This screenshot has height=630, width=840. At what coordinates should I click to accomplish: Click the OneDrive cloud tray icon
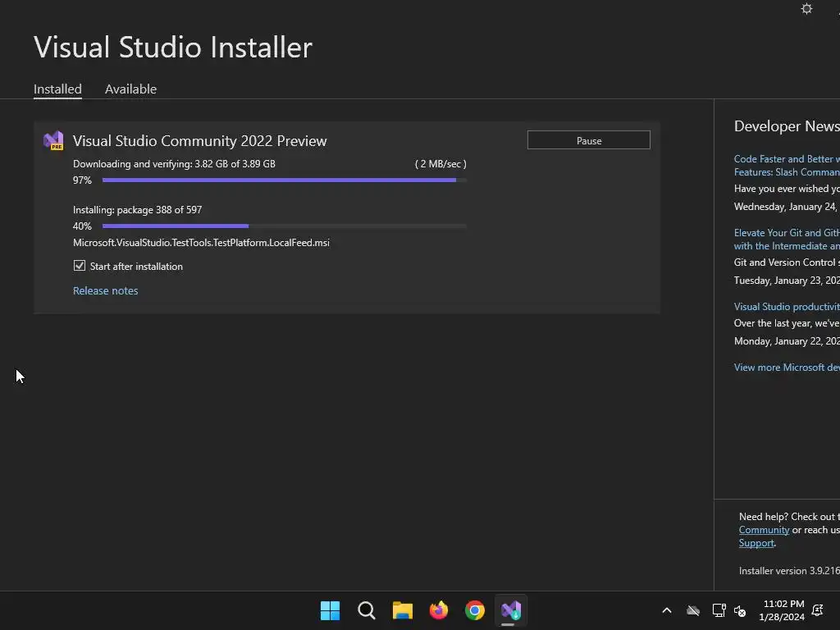[x=693, y=610]
